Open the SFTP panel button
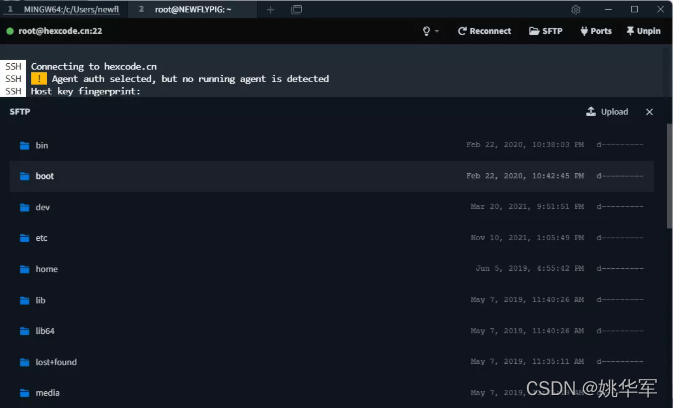Screen dimensions: 673x408 546,31
